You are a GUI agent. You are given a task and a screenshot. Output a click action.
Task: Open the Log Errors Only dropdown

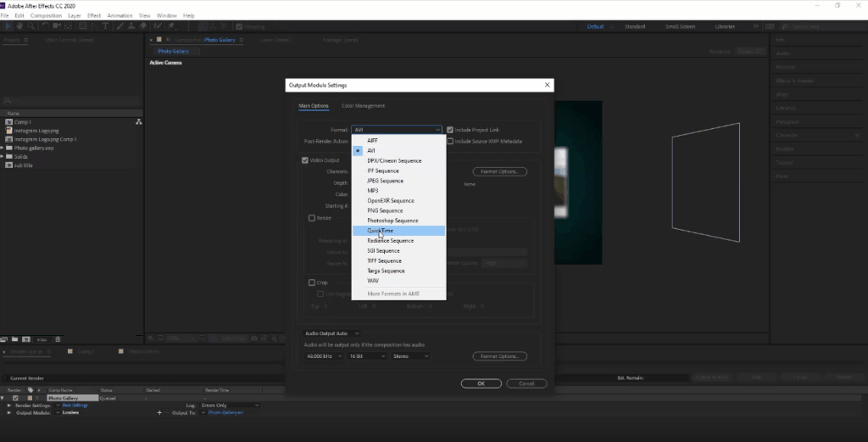tap(230, 406)
